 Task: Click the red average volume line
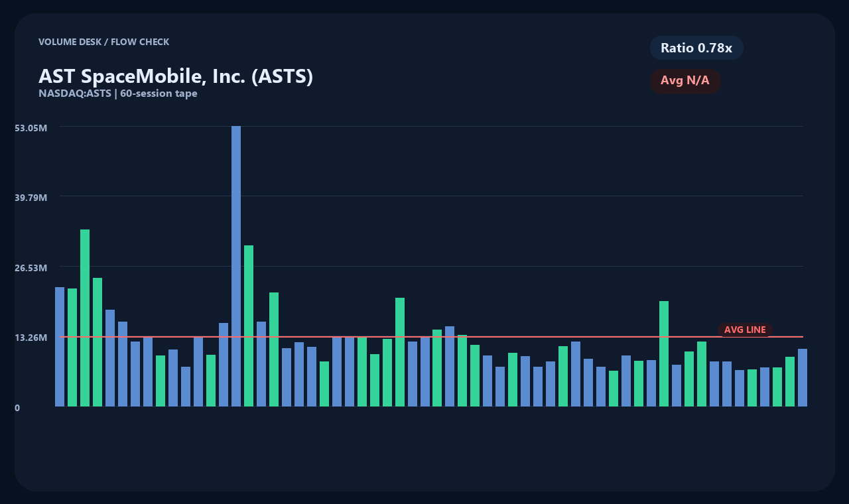(432, 337)
